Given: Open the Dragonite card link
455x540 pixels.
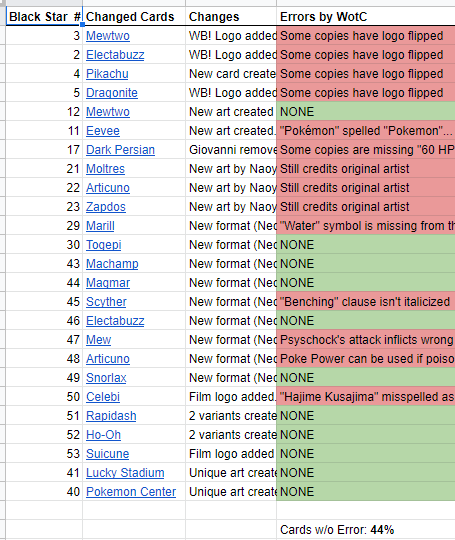Looking at the screenshot, I should click(112, 93).
